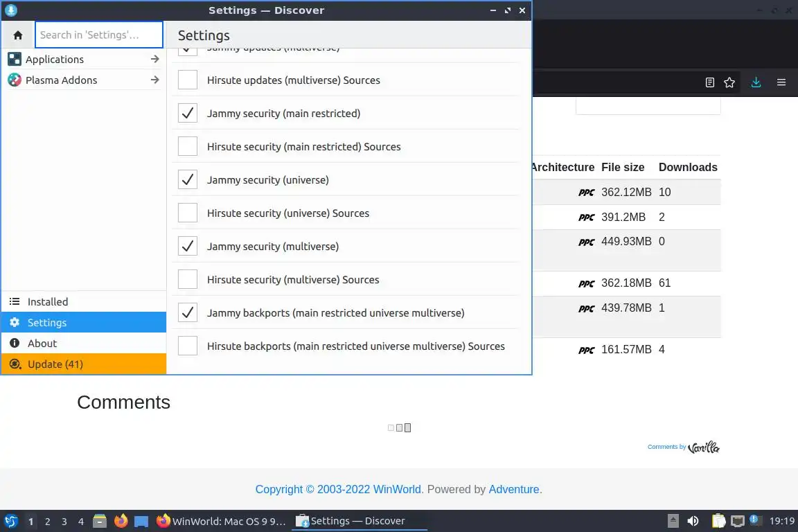Image resolution: width=798 pixels, height=532 pixels.
Task: Enable Hirsute security (main restricted) Sources
Action: pos(188,147)
